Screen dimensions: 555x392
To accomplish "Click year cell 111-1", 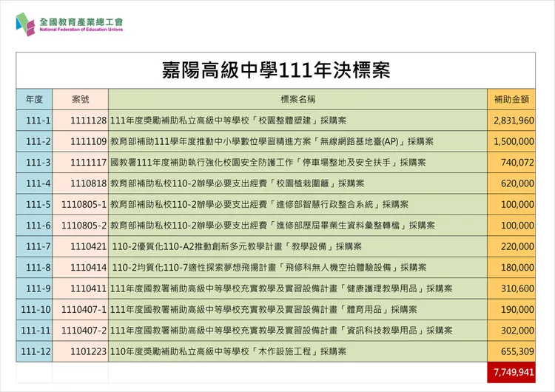I will (34, 121).
